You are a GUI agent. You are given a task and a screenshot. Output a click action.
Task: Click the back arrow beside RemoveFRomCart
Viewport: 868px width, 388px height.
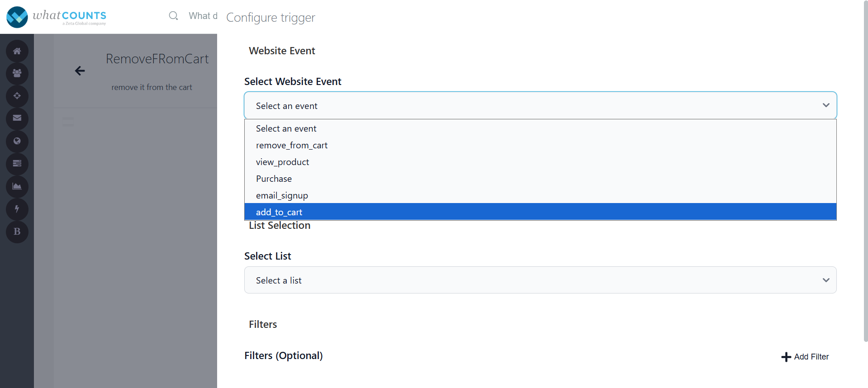(x=80, y=71)
